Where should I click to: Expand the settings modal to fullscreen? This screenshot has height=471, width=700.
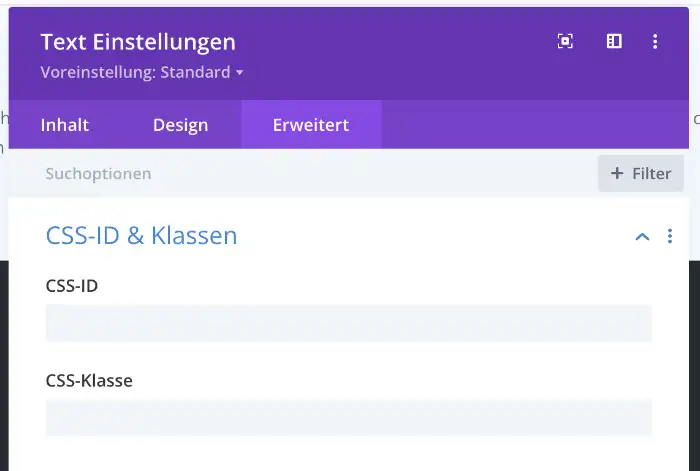[565, 41]
